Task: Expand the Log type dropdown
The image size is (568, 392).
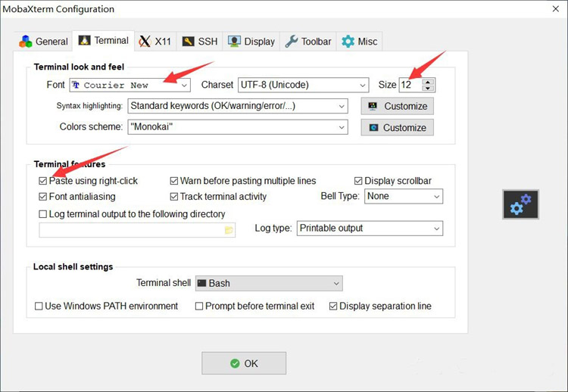Action: pyautogui.click(x=370, y=229)
